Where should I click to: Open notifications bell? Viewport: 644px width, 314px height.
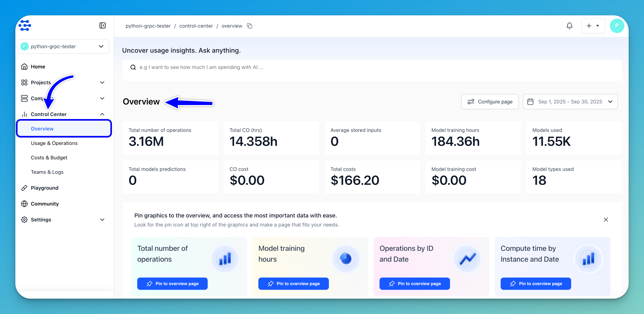tap(569, 26)
